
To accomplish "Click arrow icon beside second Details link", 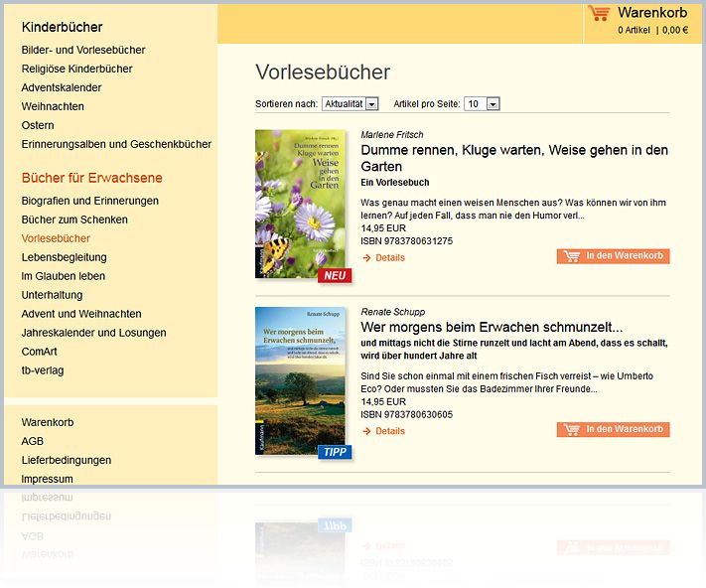I will click(x=366, y=431).
